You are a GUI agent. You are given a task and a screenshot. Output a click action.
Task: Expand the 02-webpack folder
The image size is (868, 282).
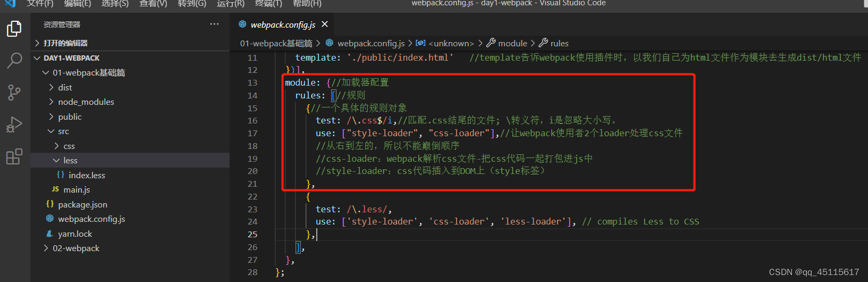130,248
